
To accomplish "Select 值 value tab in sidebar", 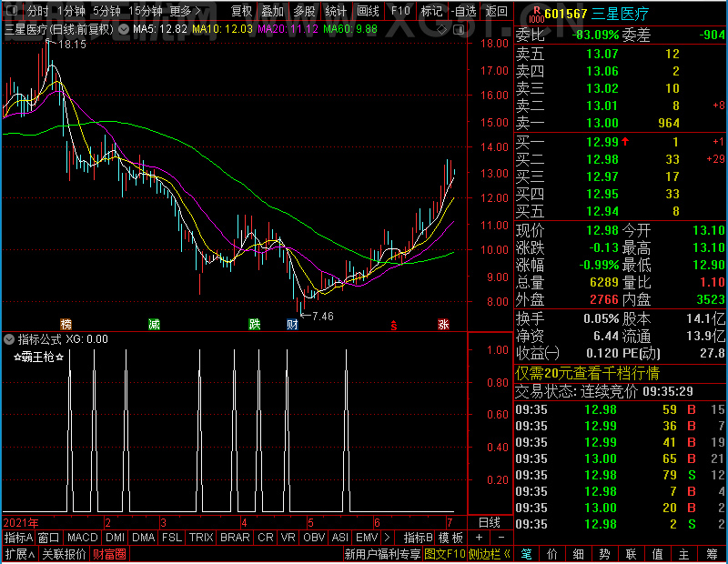I will (657, 554).
